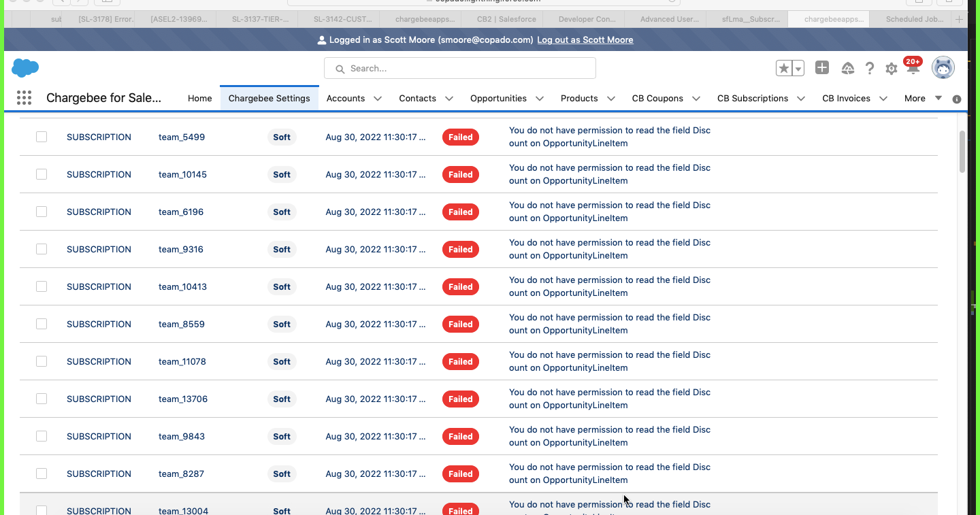Open the App Launcher grid icon

pos(24,98)
